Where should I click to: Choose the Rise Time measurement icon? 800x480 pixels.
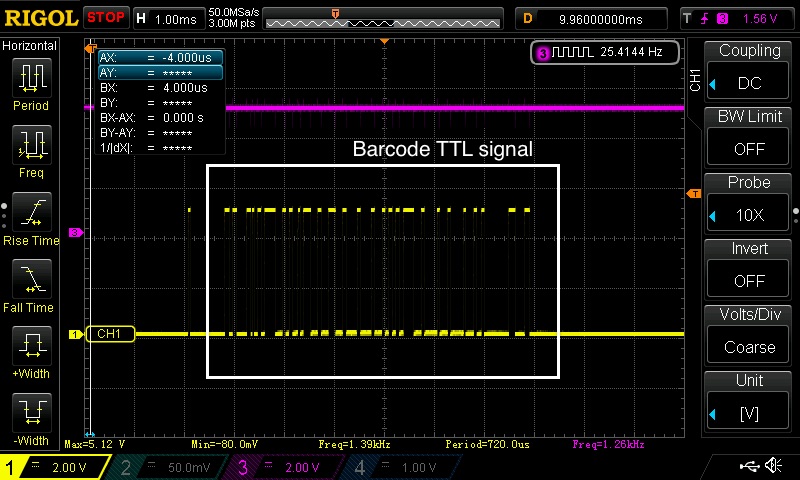32,212
